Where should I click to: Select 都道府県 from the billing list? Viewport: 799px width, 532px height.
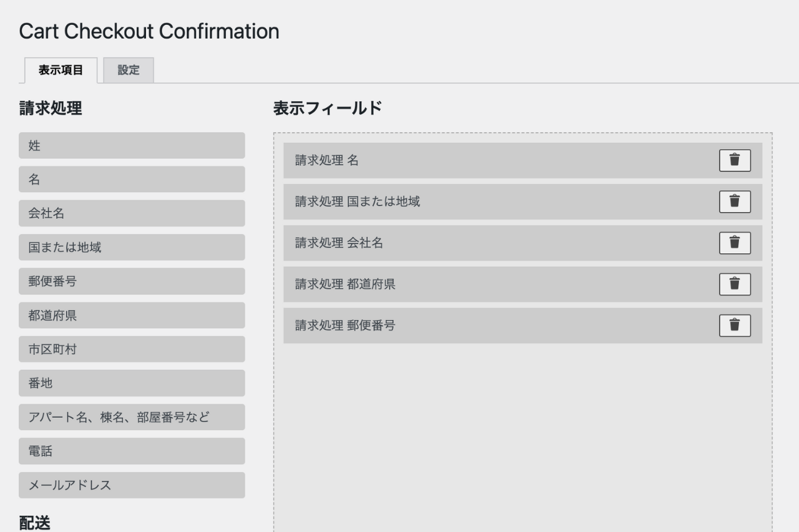tap(132, 316)
